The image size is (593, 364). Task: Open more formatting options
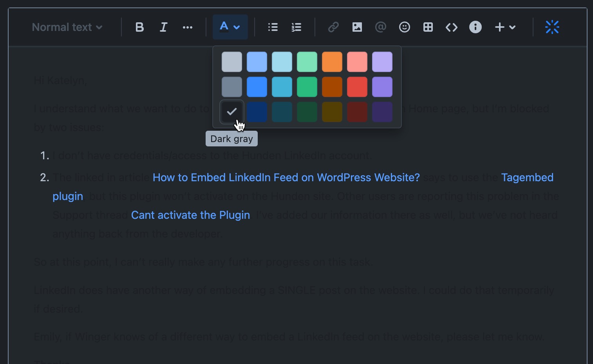coord(187,27)
